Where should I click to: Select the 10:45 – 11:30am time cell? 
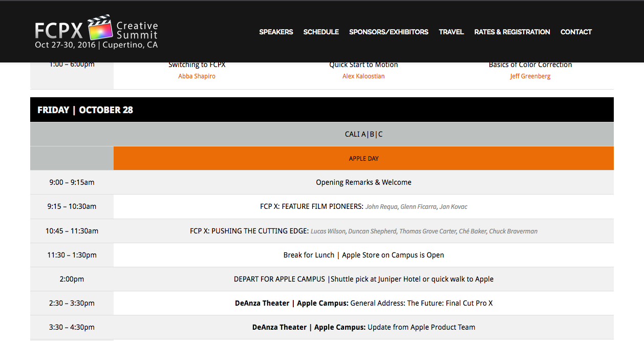pyautogui.click(x=72, y=231)
